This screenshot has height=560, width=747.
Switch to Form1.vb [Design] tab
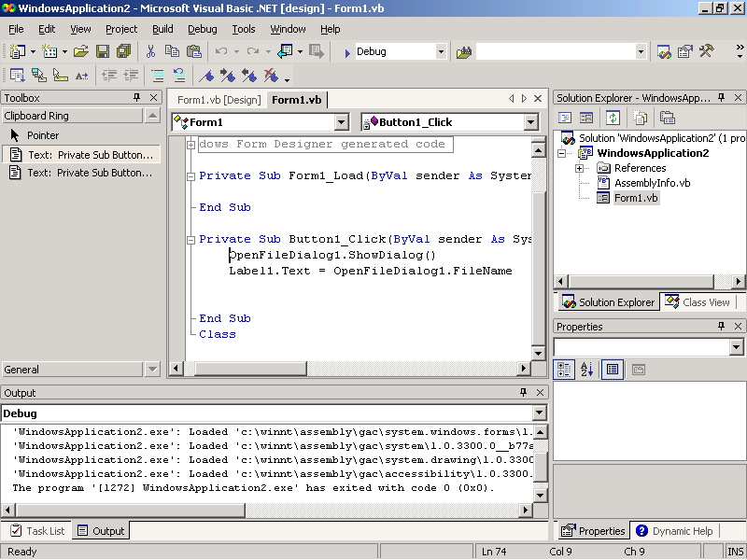[219, 100]
